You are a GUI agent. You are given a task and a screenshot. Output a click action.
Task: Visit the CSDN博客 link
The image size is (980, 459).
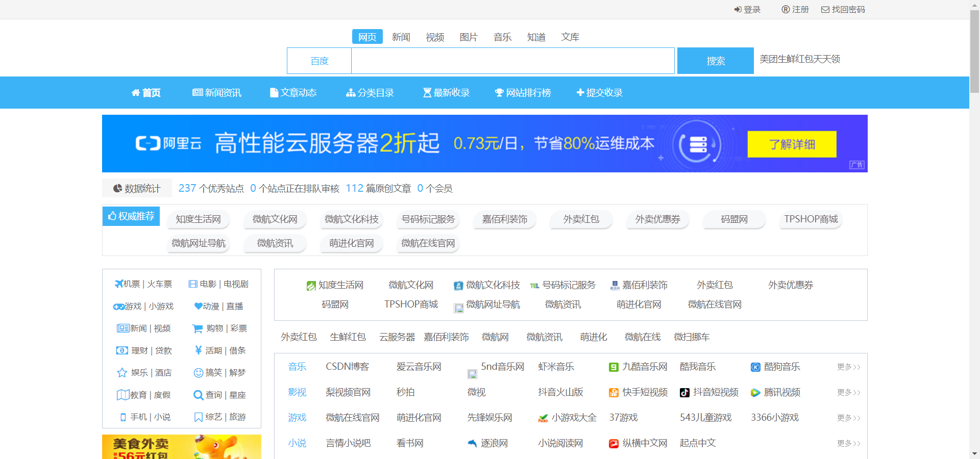pos(348,367)
